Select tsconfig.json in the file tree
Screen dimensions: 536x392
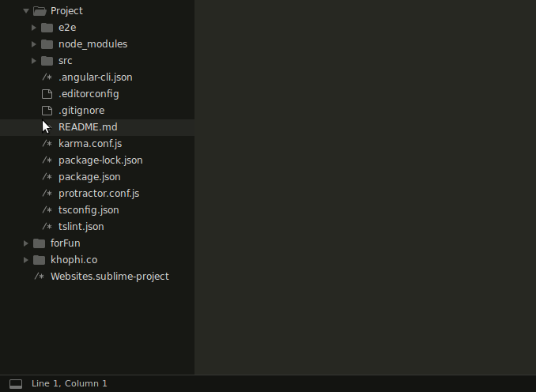coord(89,210)
